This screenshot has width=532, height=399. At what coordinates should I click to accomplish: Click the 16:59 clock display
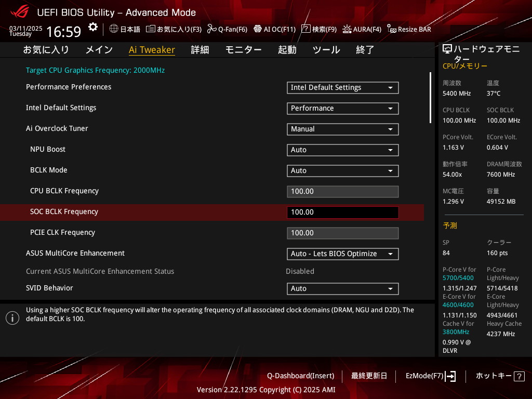[63, 32]
